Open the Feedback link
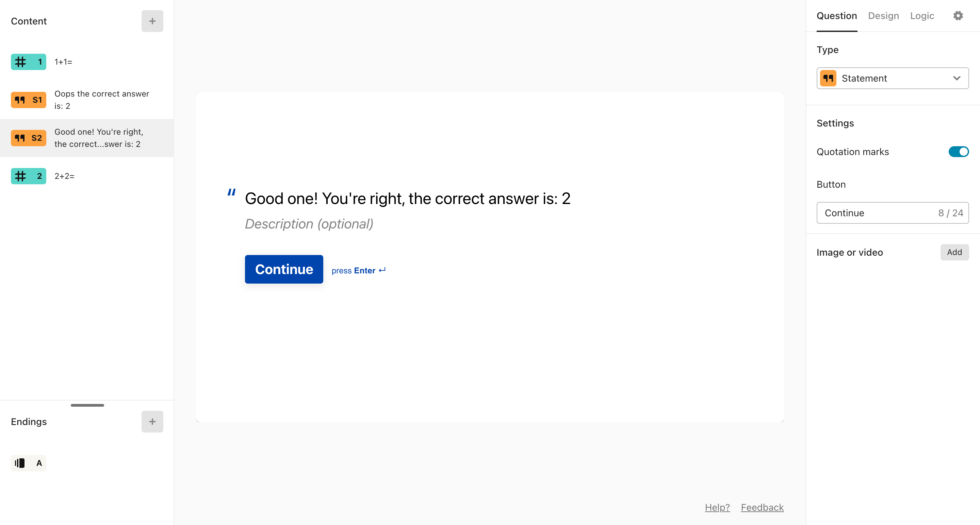The height and width of the screenshot is (525, 980). pyautogui.click(x=762, y=507)
